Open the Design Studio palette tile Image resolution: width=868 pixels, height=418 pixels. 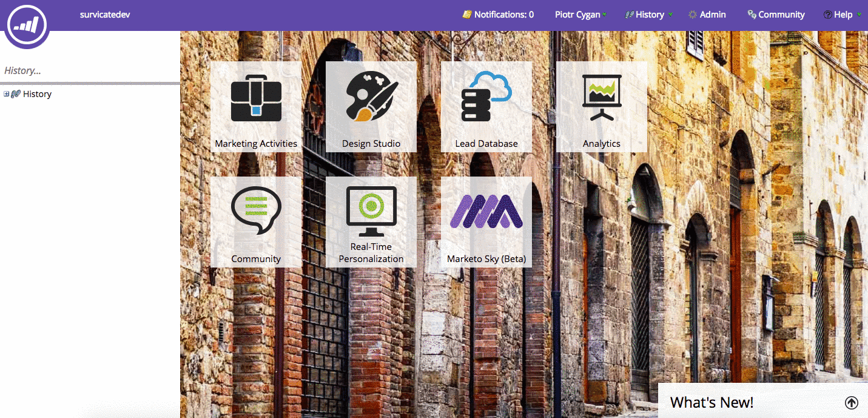(371, 107)
